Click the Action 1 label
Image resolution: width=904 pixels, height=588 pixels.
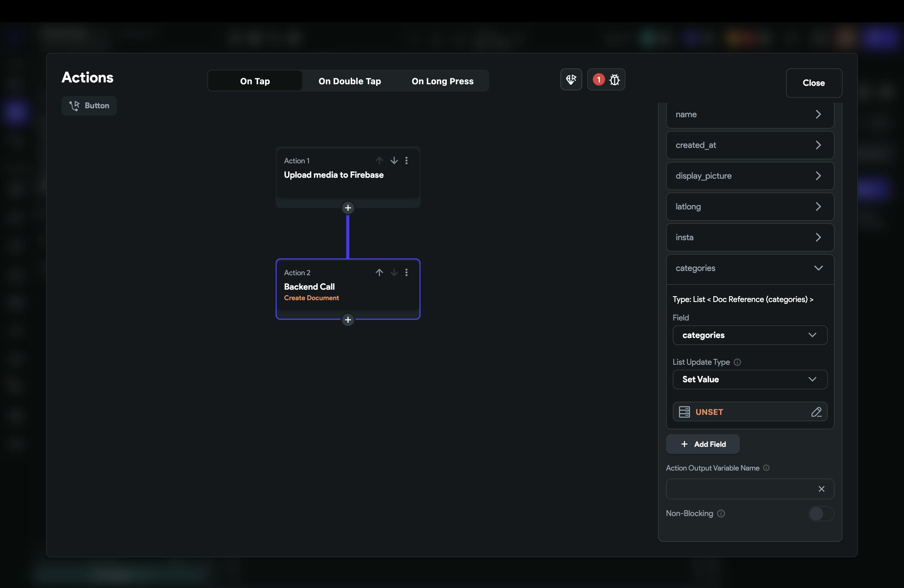point(297,161)
